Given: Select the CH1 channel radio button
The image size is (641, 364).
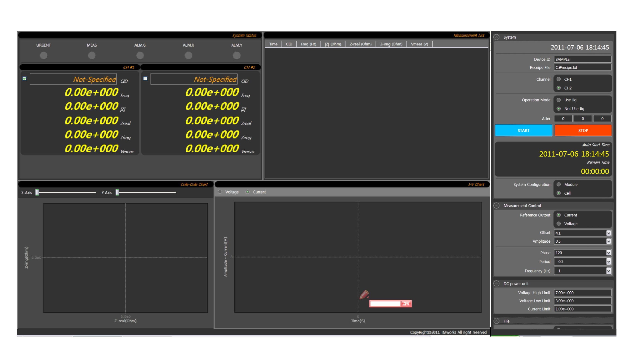Looking at the screenshot, I should 559,79.
